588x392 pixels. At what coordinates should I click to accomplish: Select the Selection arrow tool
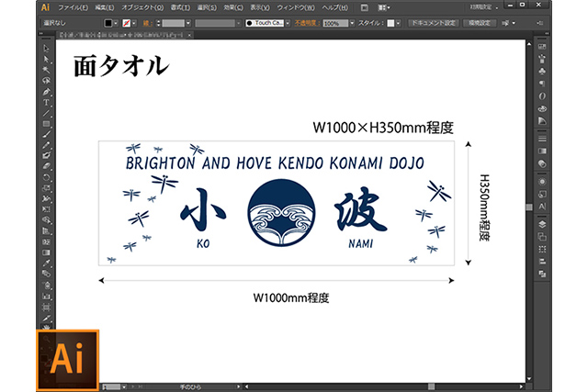click(45, 49)
